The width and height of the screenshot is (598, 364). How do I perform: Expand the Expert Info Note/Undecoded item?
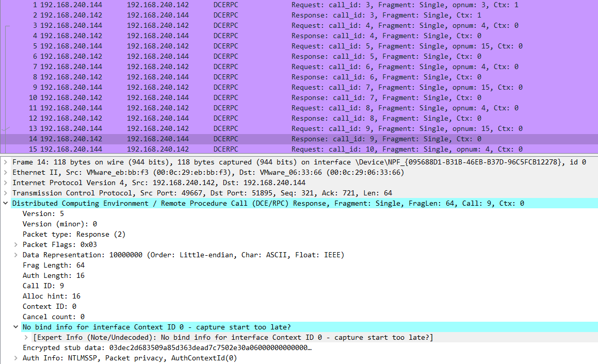click(x=26, y=337)
